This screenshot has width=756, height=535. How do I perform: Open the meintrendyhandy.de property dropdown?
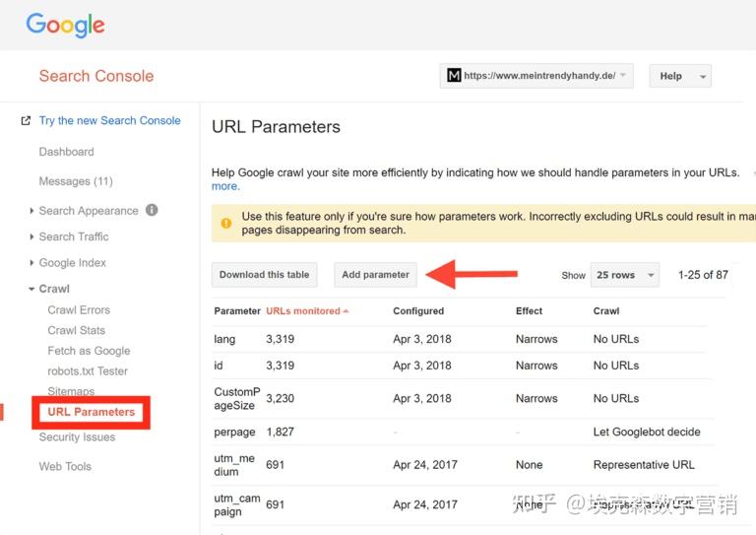(535, 76)
